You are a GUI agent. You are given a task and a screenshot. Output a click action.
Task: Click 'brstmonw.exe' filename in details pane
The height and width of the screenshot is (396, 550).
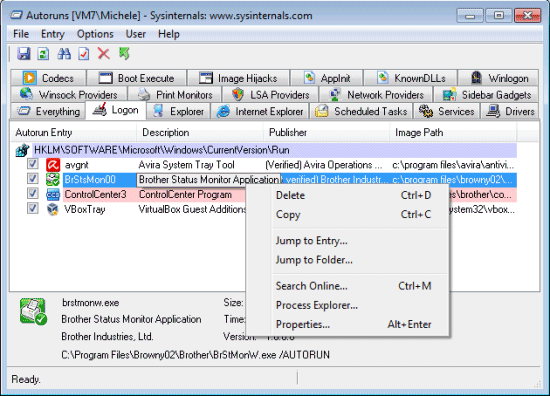click(90, 303)
